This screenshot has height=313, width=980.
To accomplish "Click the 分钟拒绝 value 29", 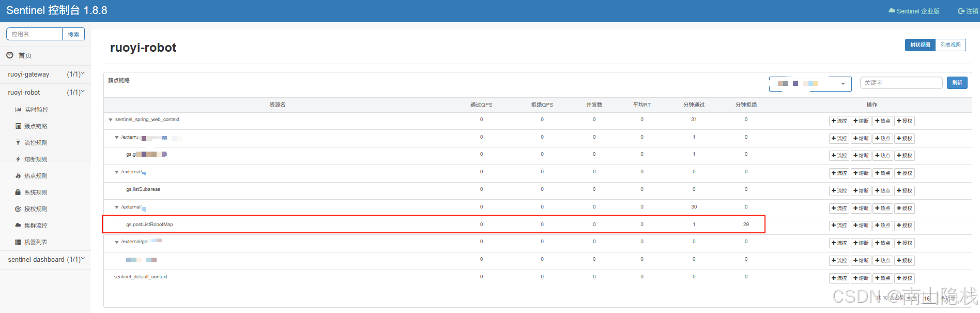I will tap(746, 225).
